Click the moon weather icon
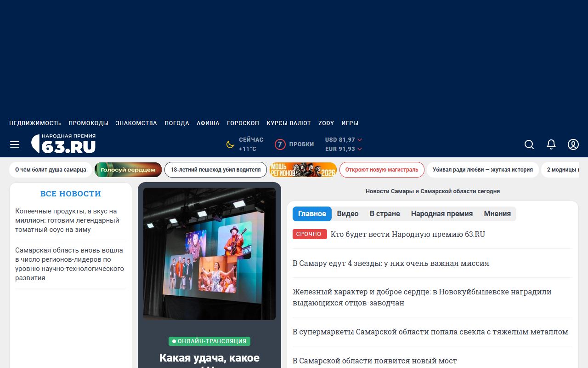The width and height of the screenshot is (588, 368). tap(230, 144)
